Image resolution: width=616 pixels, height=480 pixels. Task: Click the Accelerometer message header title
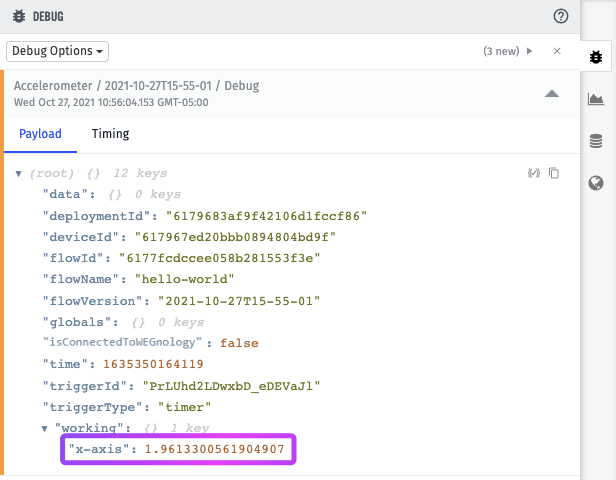[x=136, y=86]
